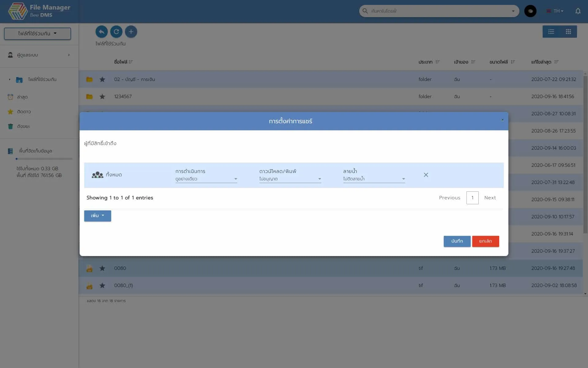588x368 pixels.
Task: Open the ลายน้ำ watermark dropdown
Action: click(x=374, y=179)
